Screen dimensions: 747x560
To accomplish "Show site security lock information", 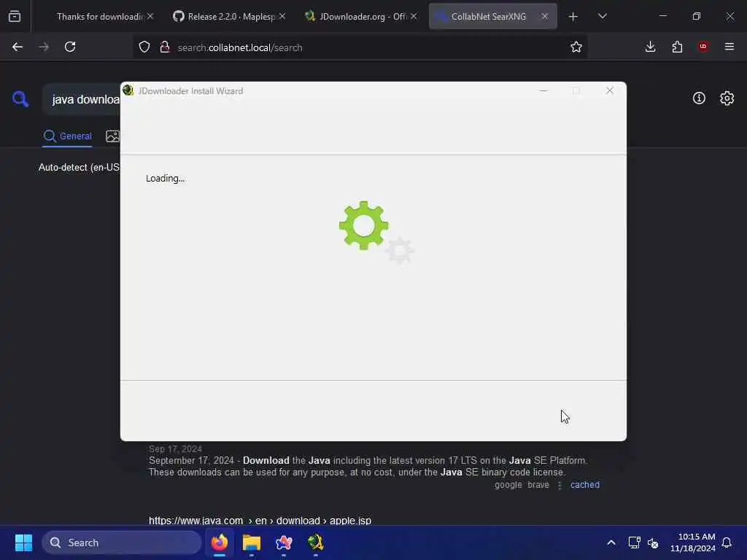I will [165, 47].
